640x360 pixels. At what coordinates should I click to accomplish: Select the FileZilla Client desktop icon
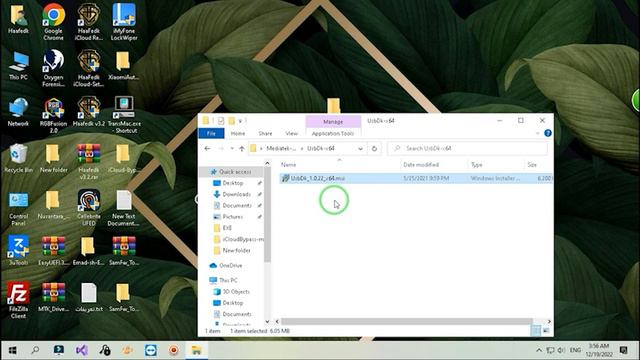[x=18, y=300]
